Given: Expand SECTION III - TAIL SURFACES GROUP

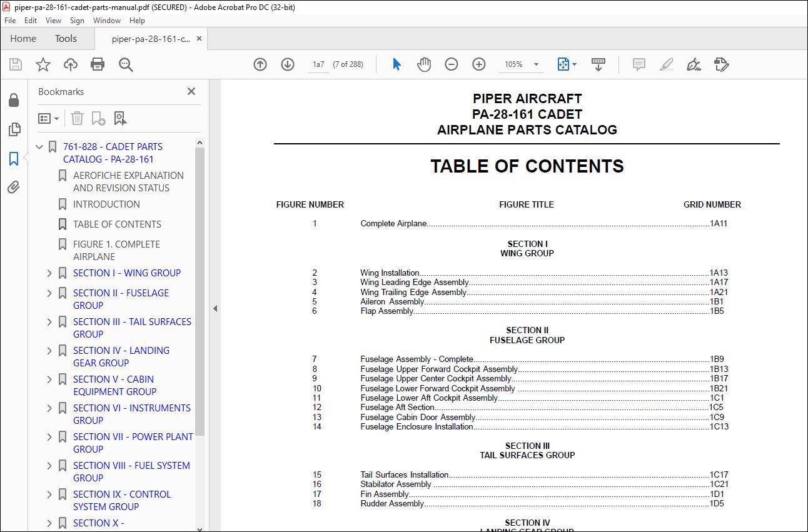Looking at the screenshot, I should point(49,322).
